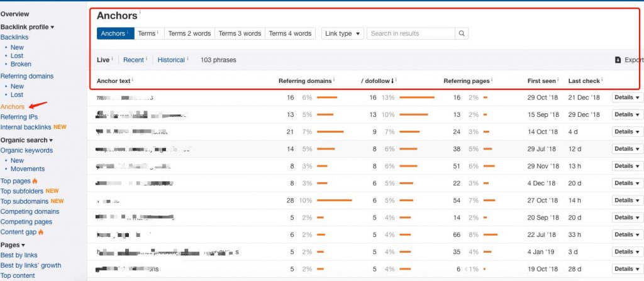Select the Recent index filter
The image size is (644, 281).
pyautogui.click(x=133, y=60)
